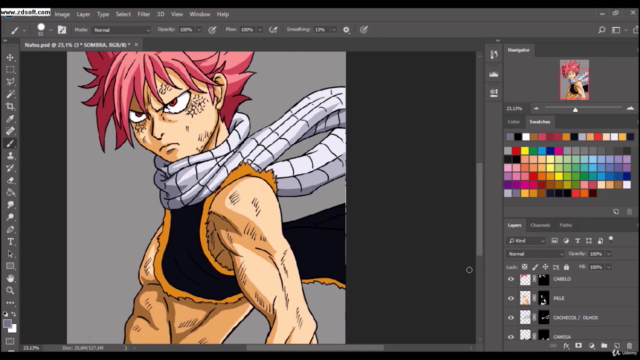Open the brush preset picker arrow
Screen dimensions: 640x360
(51, 30)
